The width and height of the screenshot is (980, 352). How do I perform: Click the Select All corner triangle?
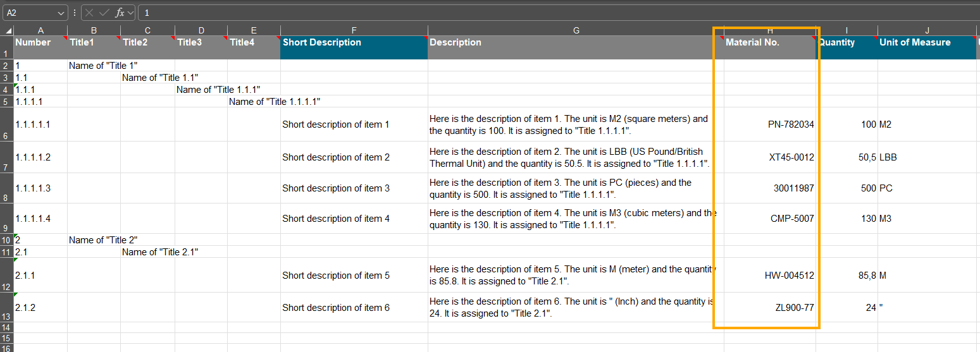click(8, 31)
